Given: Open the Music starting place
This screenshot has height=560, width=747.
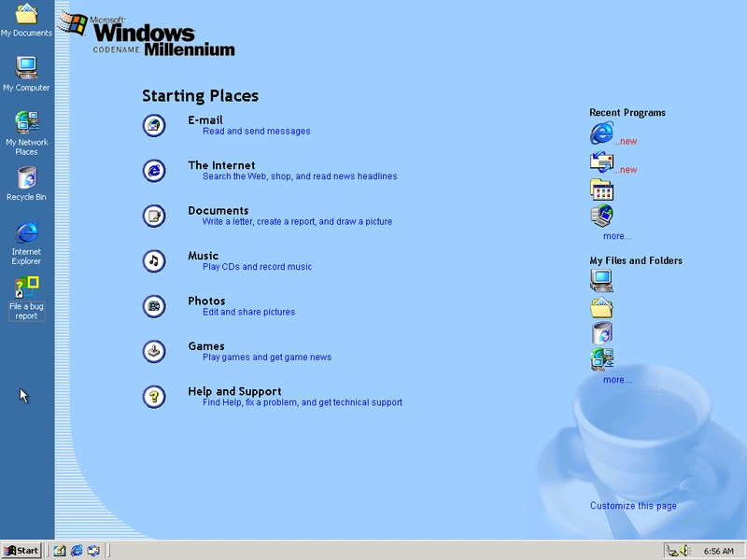Looking at the screenshot, I should point(154,261).
